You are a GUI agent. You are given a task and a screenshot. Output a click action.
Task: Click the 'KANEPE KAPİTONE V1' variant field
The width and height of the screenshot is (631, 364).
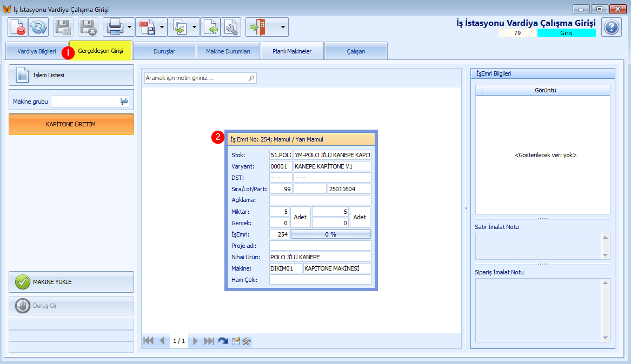pyautogui.click(x=333, y=166)
